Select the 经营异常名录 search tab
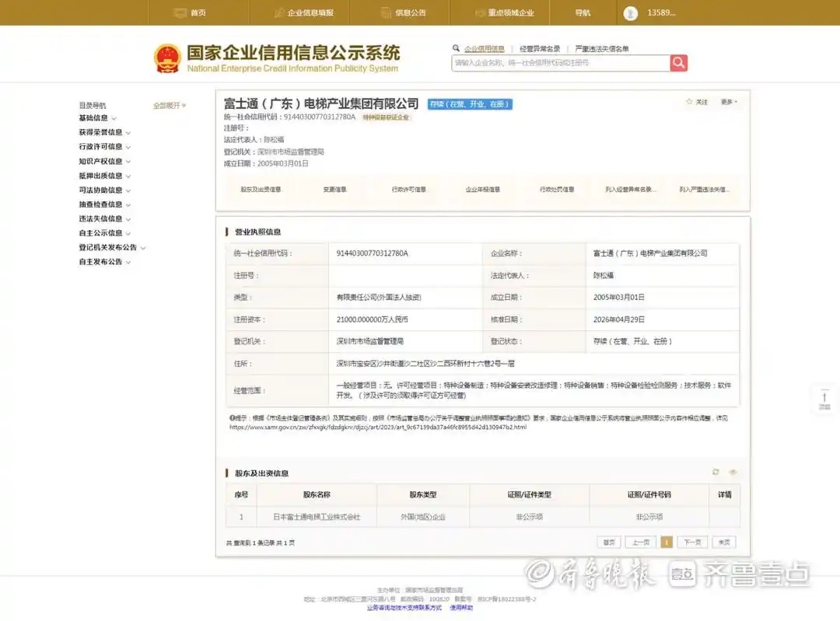The width and height of the screenshot is (840, 621). click(540, 49)
